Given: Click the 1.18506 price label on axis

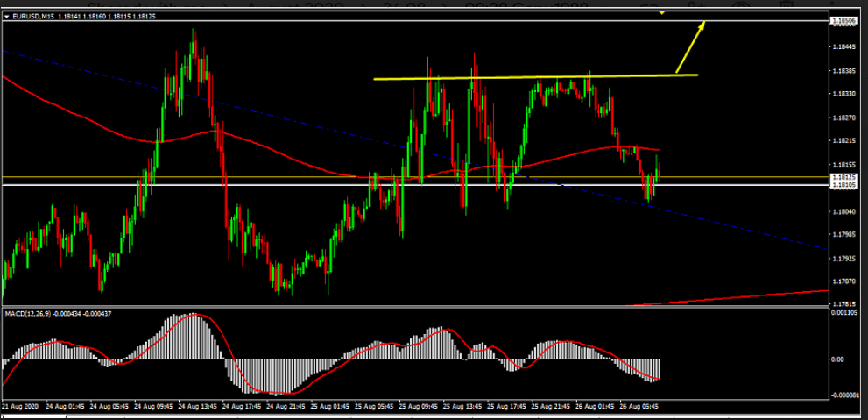Looking at the screenshot, I should 844,20.
